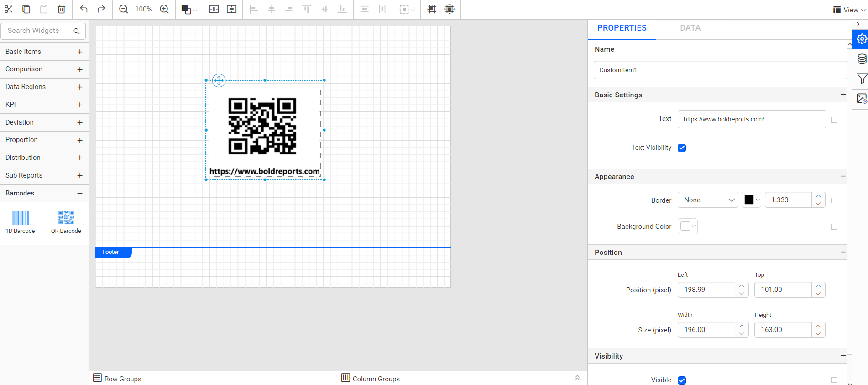Expand the Data Regions category

44,87
